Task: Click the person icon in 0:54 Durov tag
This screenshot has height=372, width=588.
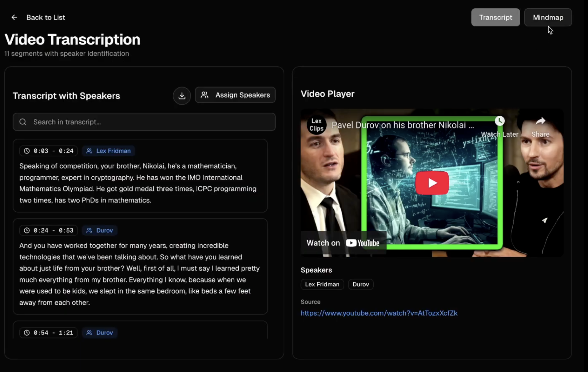Action: pyautogui.click(x=89, y=333)
